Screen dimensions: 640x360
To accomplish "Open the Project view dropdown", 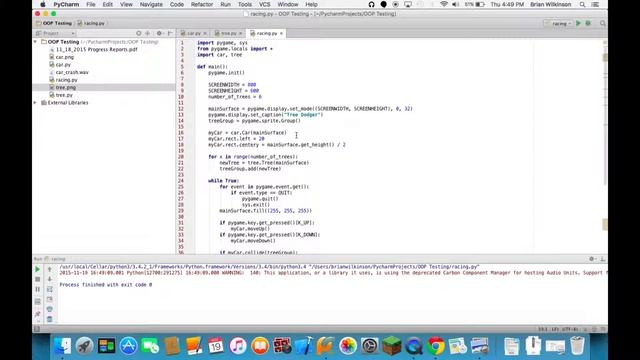I will tap(55, 33).
